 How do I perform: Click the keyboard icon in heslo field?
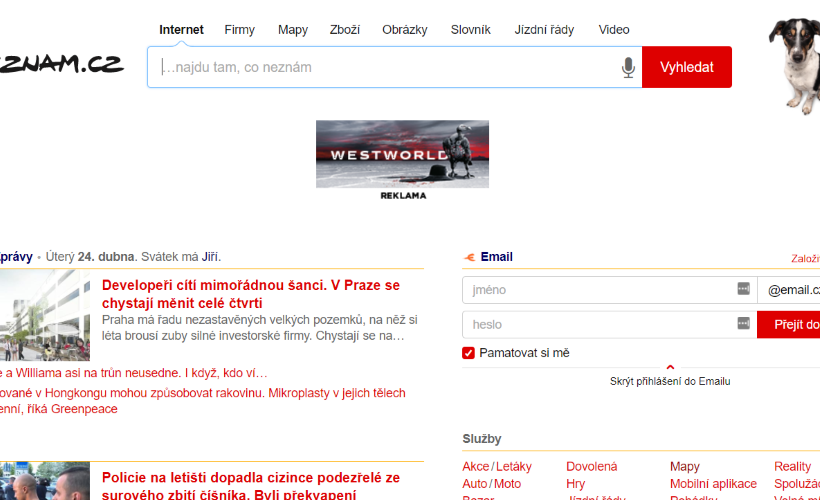pos(743,323)
